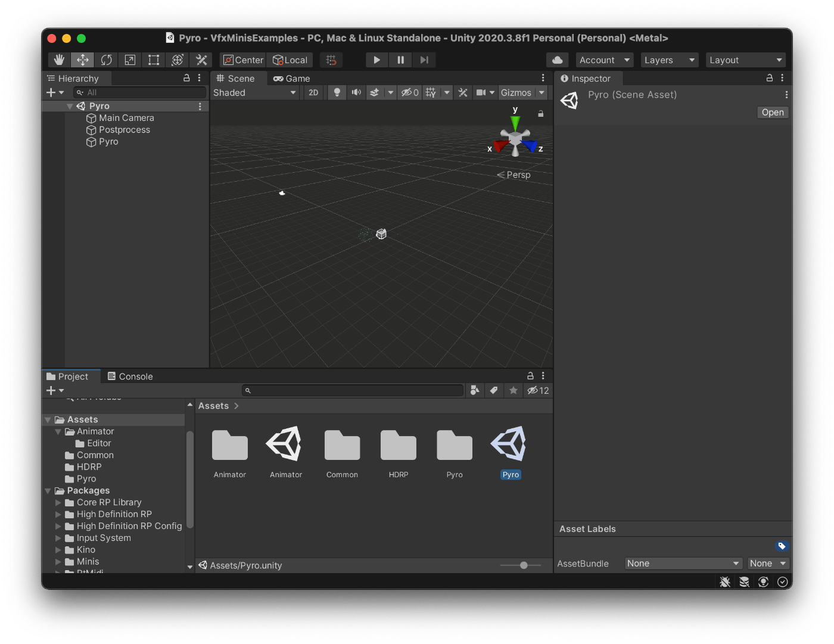Viewport: 834px width, 644px height.
Task: Click Search by Type icon in Project
Action: [475, 390]
